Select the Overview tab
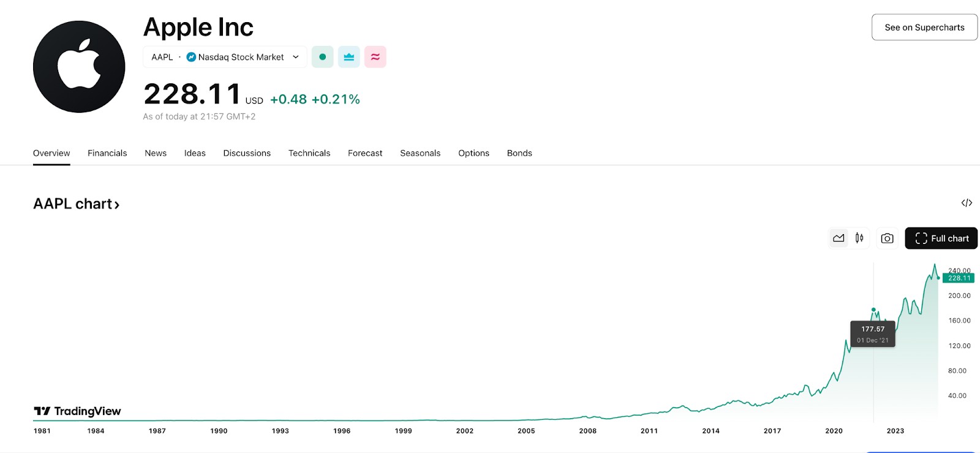The width and height of the screenshot is (980, 453). click(x=51, y=153)
